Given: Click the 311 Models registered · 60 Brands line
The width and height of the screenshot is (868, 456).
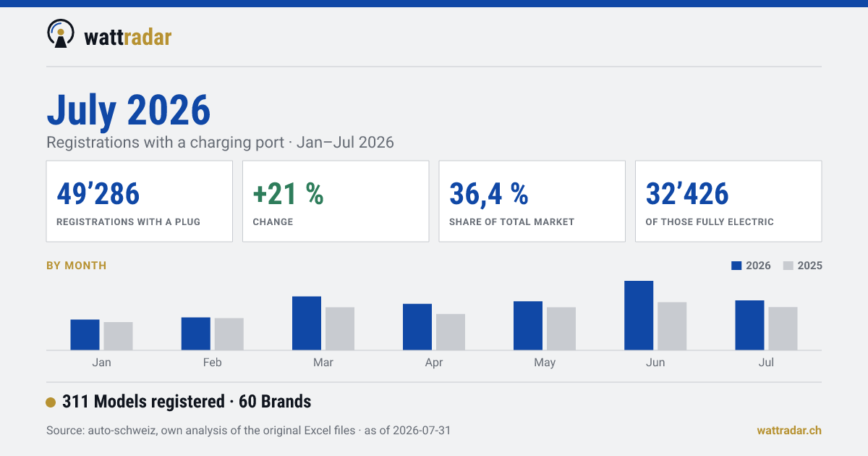Looking at the screenshot, I should tap(187, 402).
